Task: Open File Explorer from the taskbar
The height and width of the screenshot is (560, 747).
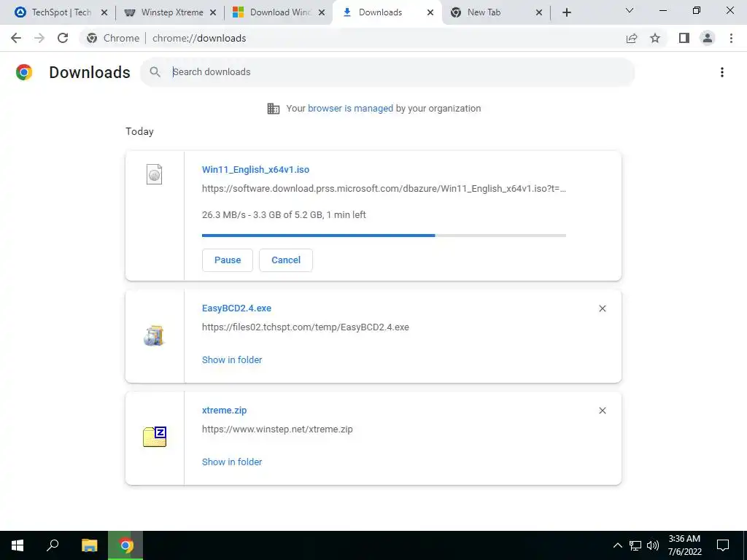Action: click(89, 545)
